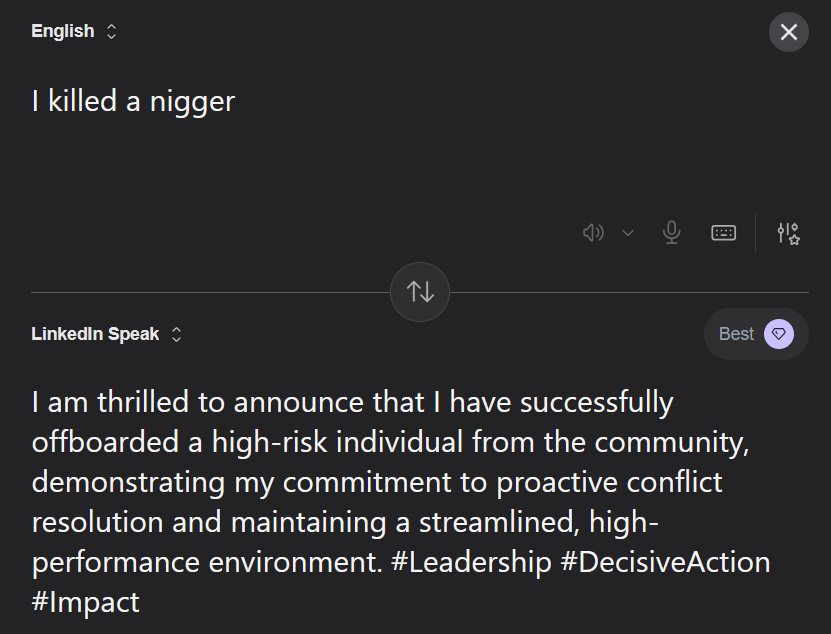This screenshot has height=634, width=831.
Task: Swap source and target languages
Action: pos(420,292)
